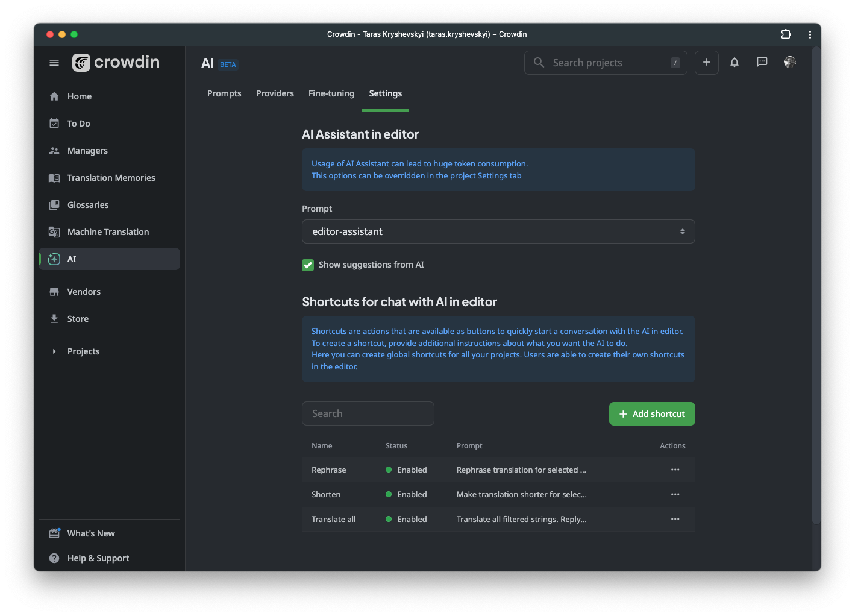Click the BETA badge next to AI
This screenshot has width=855, height=616.
pyautogui.click(x=228, y=64)
